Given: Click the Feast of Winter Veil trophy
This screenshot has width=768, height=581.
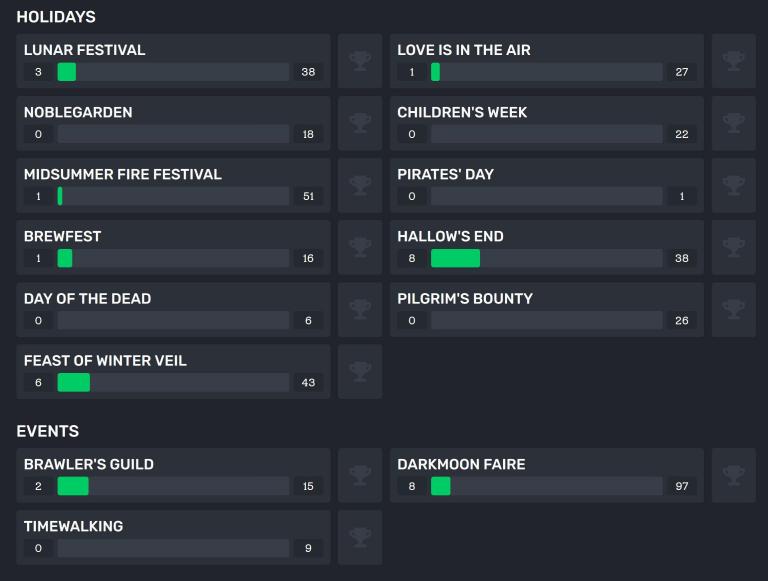Looking at the screenshot, I should 360,372.
